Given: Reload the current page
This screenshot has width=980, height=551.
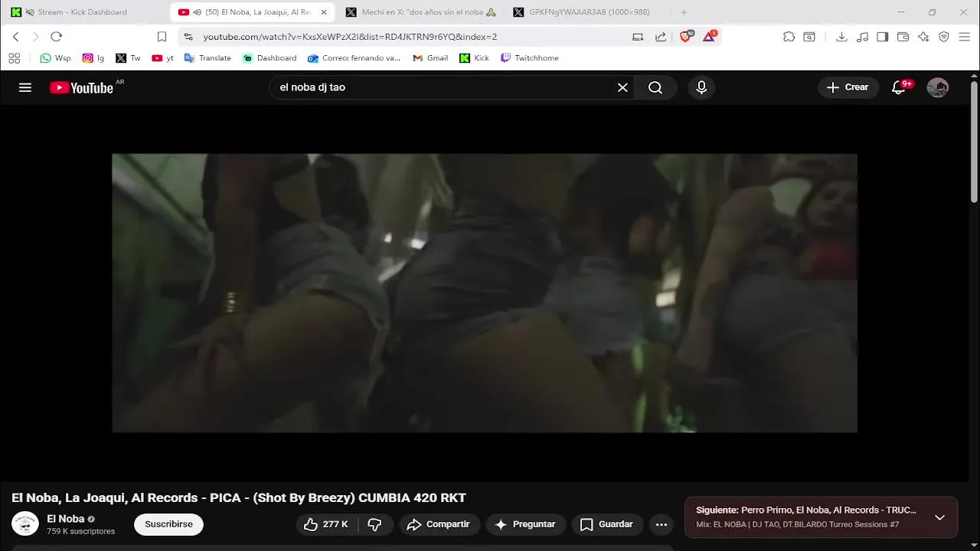Looking at the screenshot, I should pyautogui.click(x=56, y=37).
